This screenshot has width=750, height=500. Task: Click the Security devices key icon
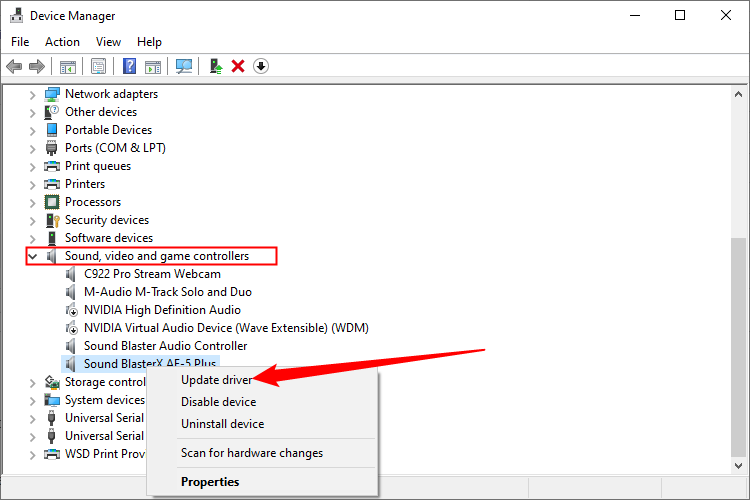point(52,220)
